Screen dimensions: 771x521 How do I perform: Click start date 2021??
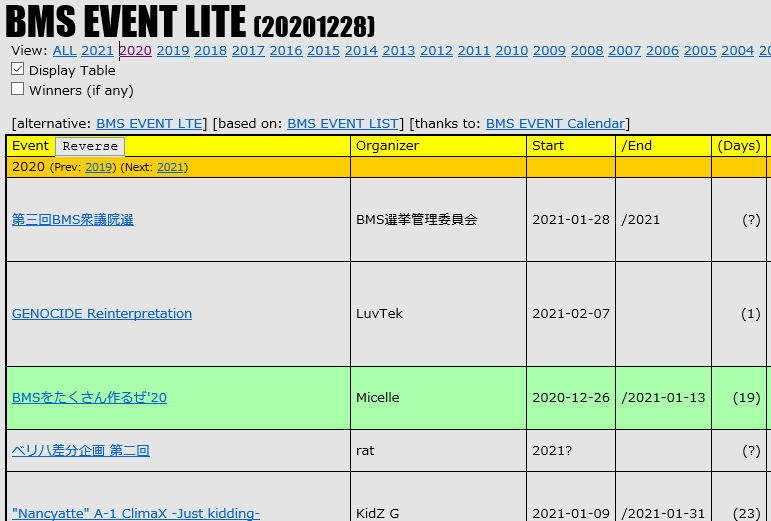(x=552, y=451)
